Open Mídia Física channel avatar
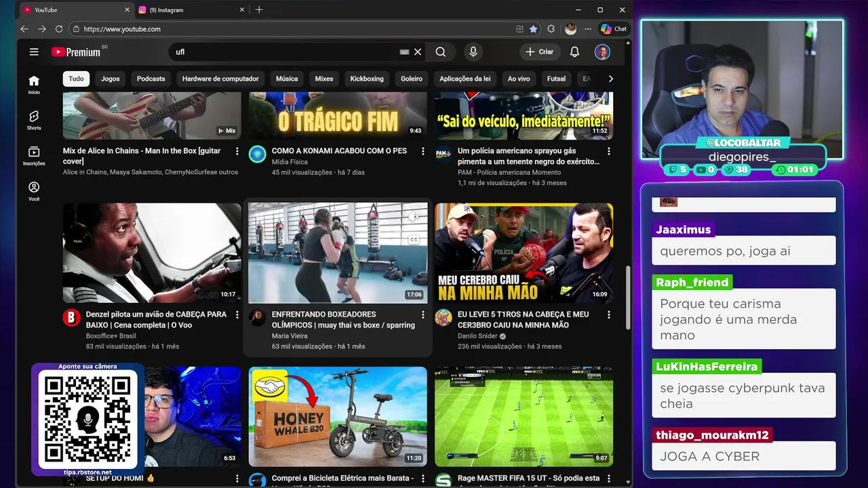The image size is (868, 488). [258, 154]
